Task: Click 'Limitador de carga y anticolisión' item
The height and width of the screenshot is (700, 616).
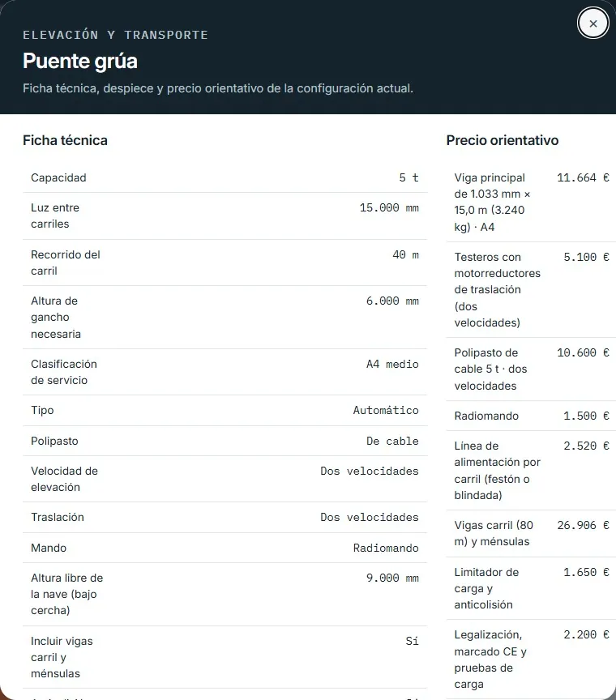Action: coord(486,588)
